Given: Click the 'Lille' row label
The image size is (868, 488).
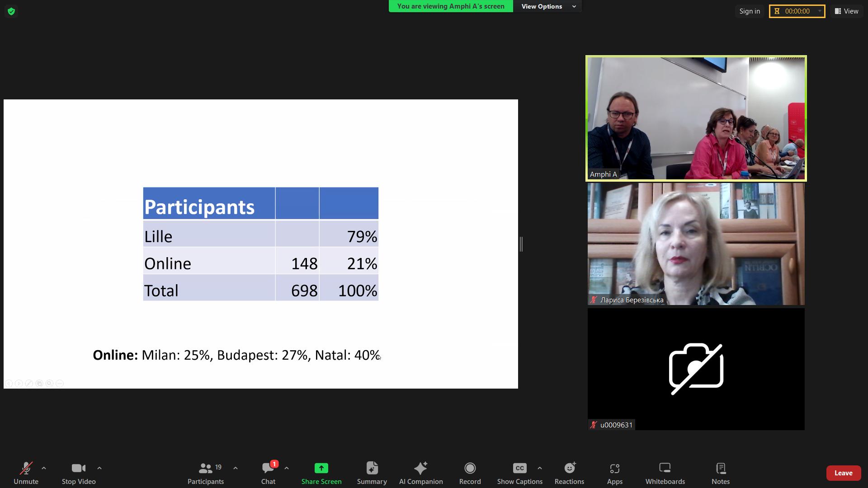Looking at the screenshot, I should point(158,236).
